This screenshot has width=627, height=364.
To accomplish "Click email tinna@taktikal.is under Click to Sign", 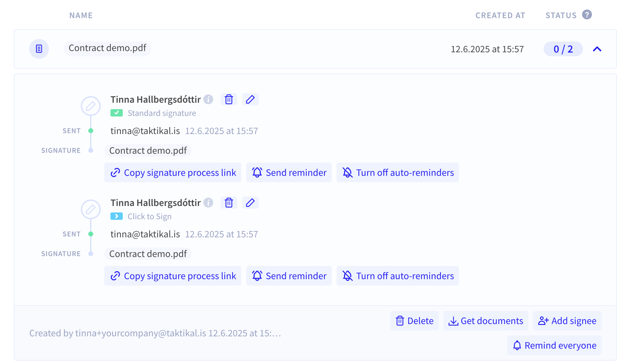I will point(145,234).
